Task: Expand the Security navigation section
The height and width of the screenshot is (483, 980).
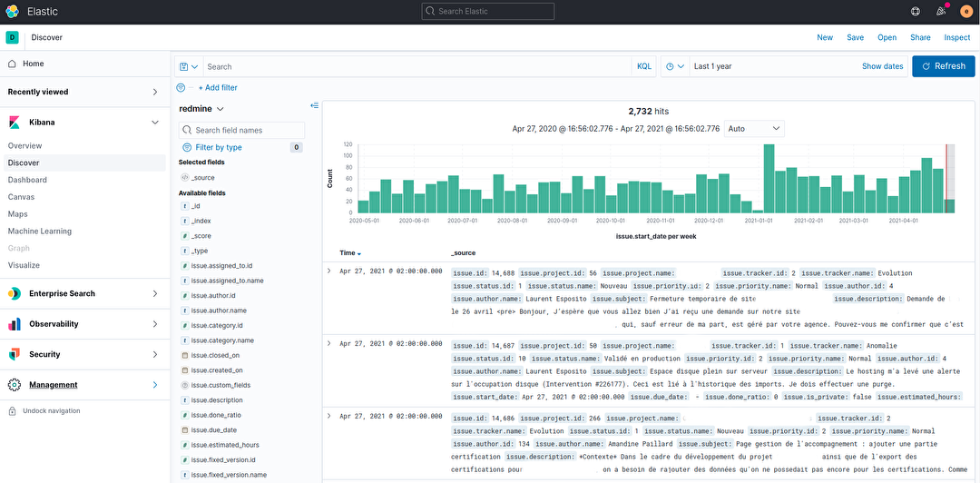Action: (x=155, y=354)
